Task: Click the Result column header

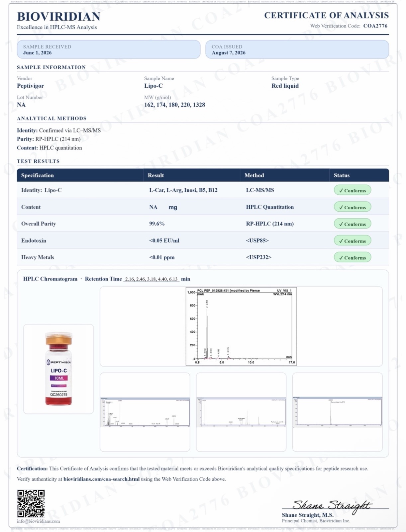Action: [x=156, y=175]
